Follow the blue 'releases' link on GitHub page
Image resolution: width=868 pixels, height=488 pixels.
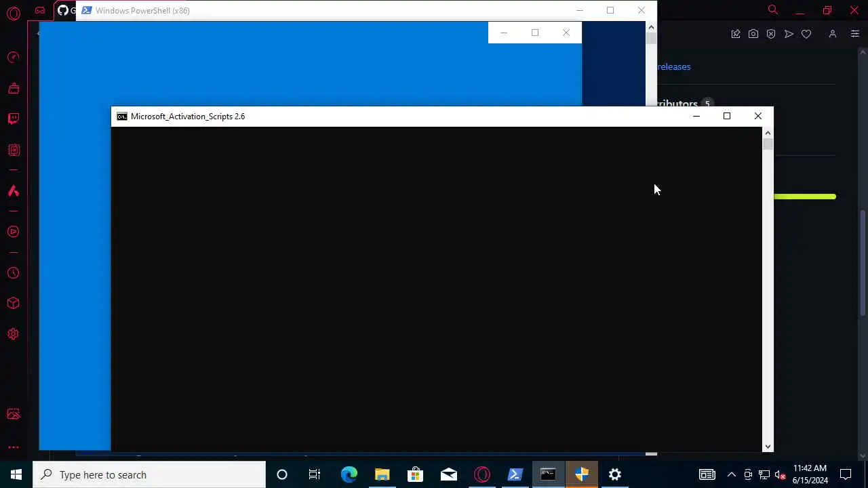point(673,66)
